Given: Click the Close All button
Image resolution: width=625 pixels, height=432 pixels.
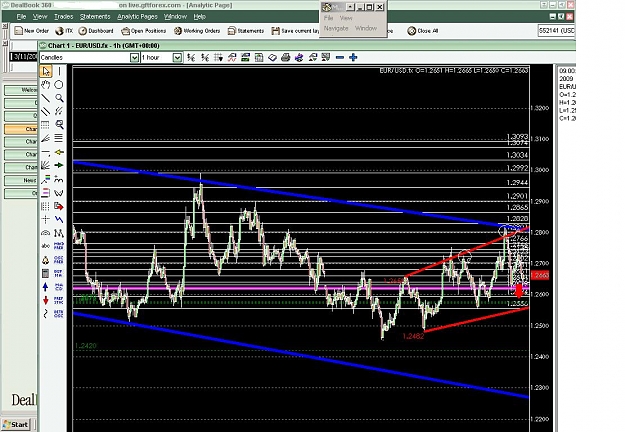Looking at the screenshot, I should coord(423,31).
